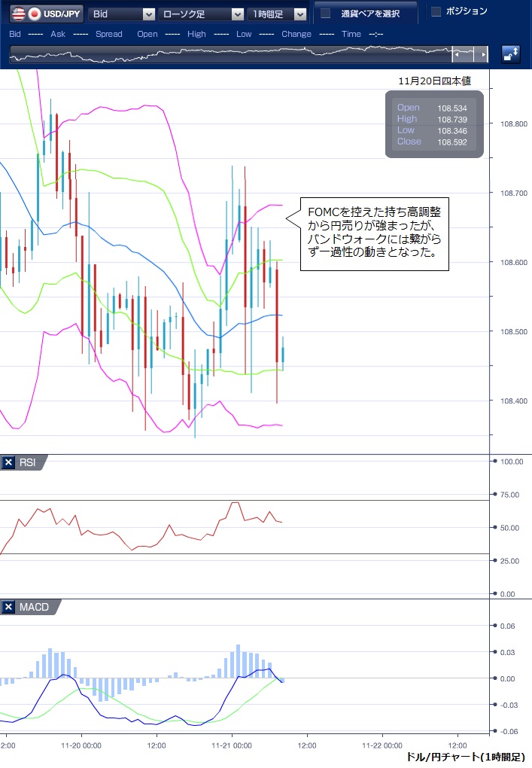Screen dimensions: 532x768
Task: Click the unlock chart icon beside navigator
Action: [511, 54]
